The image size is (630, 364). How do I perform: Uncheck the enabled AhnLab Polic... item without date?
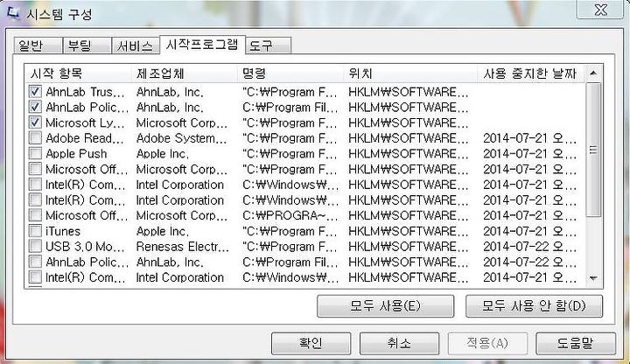coord(35,107)
